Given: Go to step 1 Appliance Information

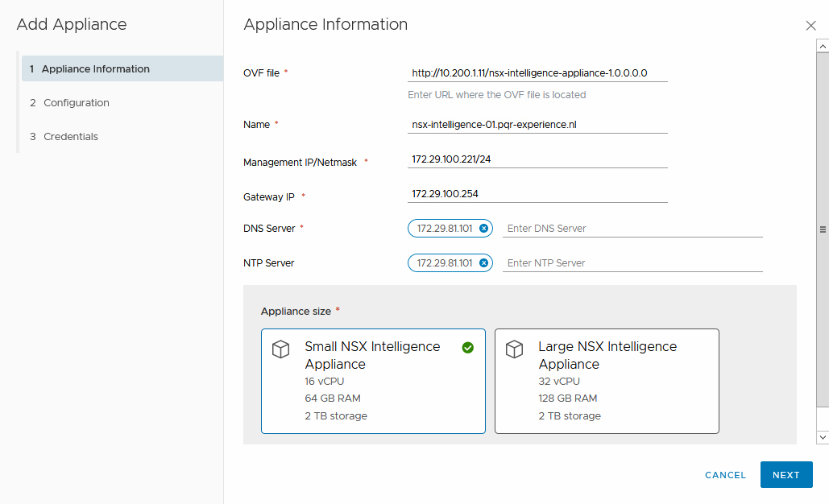Looking at the screenshot, I should [x=95, y=69].
